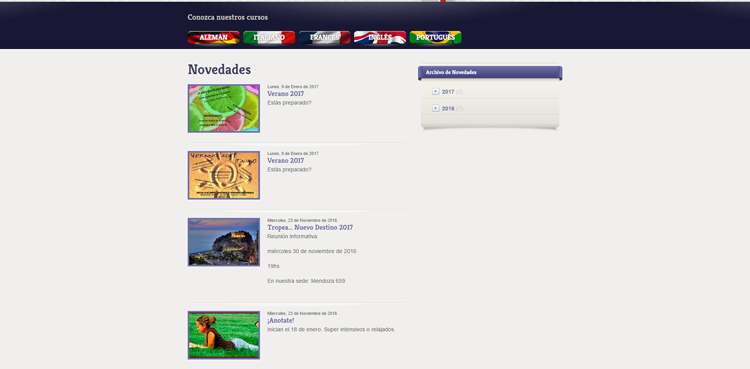This screenshot has height=369, width=750.
Task: Click the girl on grass thumbnail
Action: point(224,335)
